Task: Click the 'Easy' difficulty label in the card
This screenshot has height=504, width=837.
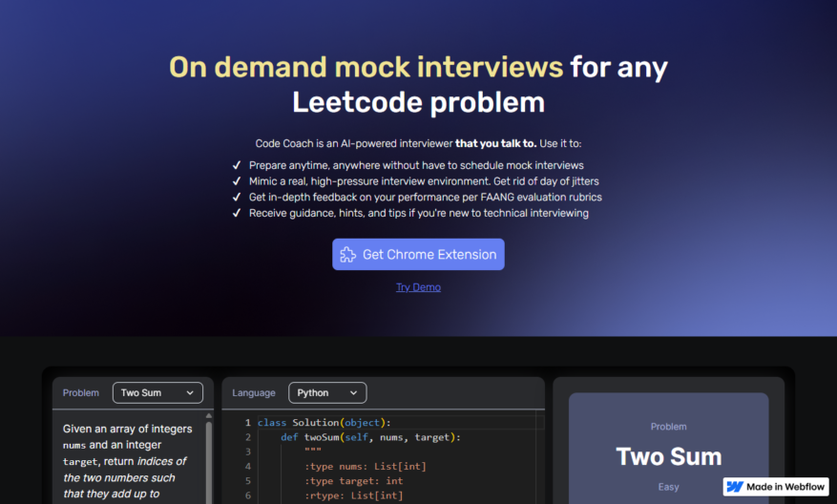Action: 668,487
